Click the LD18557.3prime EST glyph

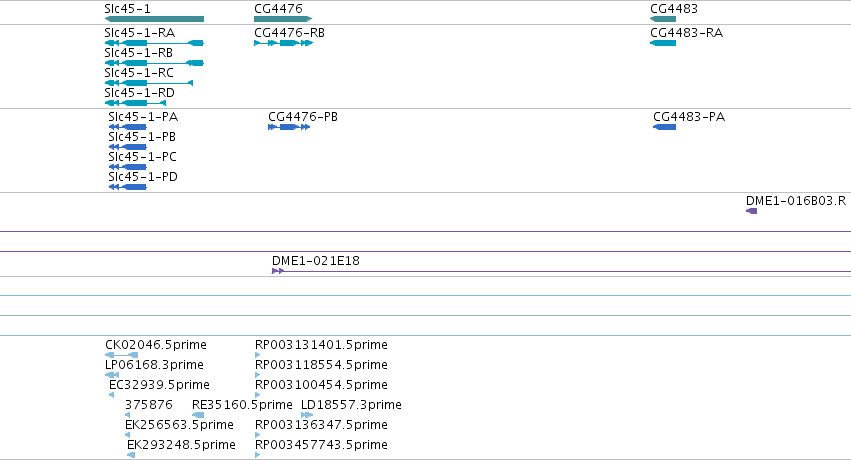[x=307, y=415]
